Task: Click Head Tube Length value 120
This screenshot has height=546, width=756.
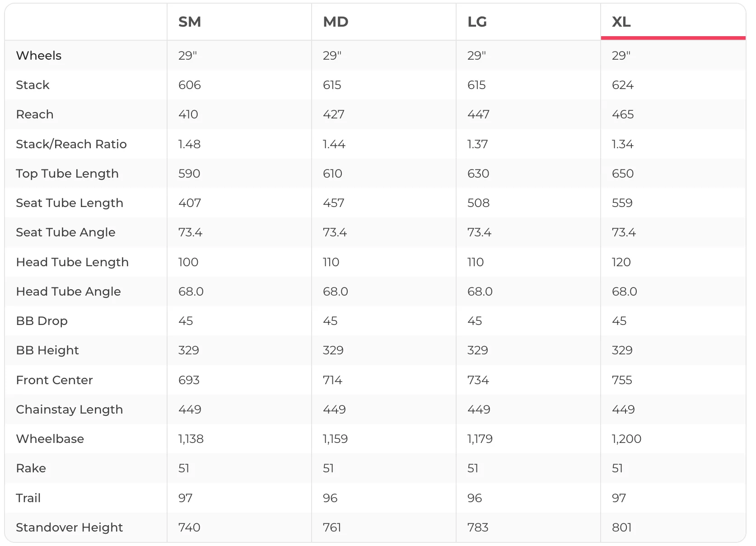Action: tap(621, 262)
